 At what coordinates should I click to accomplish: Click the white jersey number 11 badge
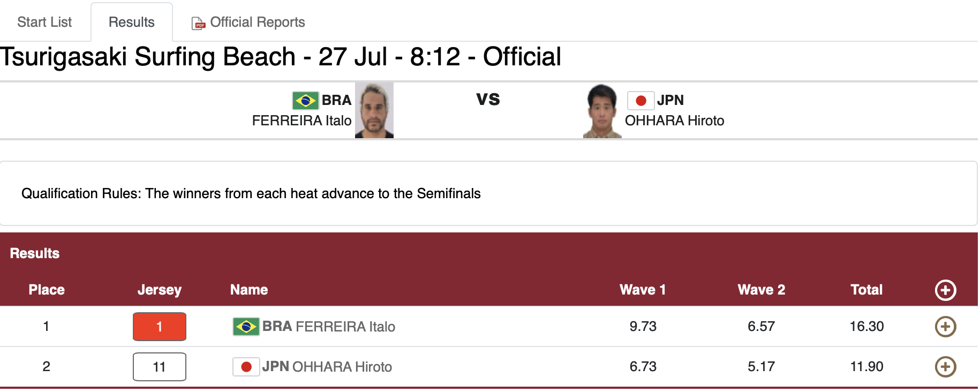click(159, 367)
